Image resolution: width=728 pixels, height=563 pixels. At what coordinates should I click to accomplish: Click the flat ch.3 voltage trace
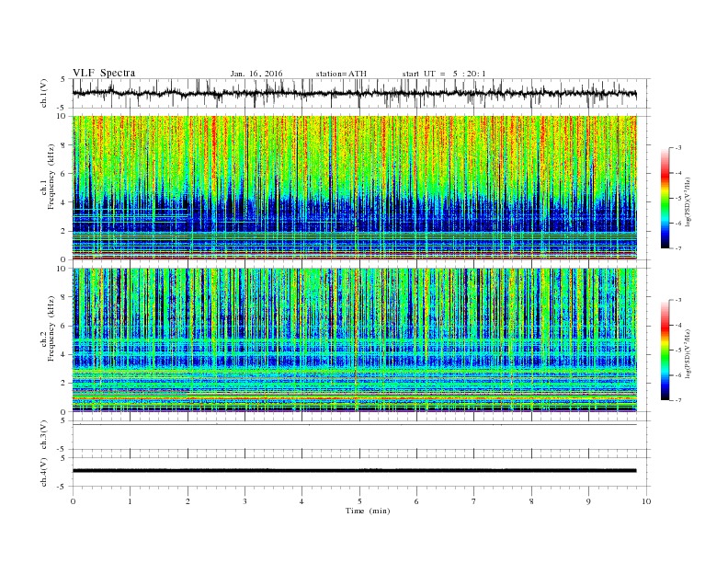pos(354,425)
